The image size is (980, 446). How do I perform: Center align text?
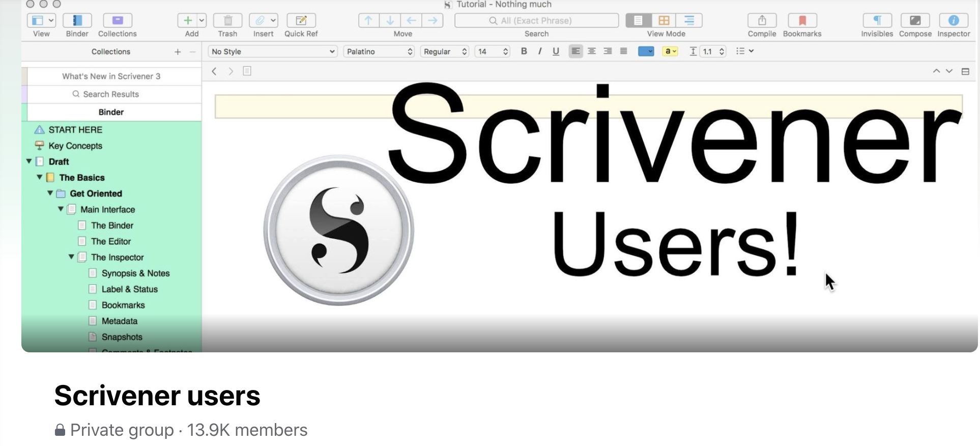pyautogui.click(x=592, y=51)
